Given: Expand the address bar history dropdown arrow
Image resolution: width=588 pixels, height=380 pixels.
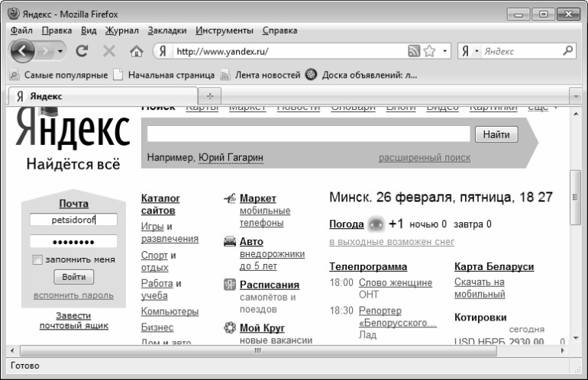Looking at the screenshot, I should coord(443,52).
